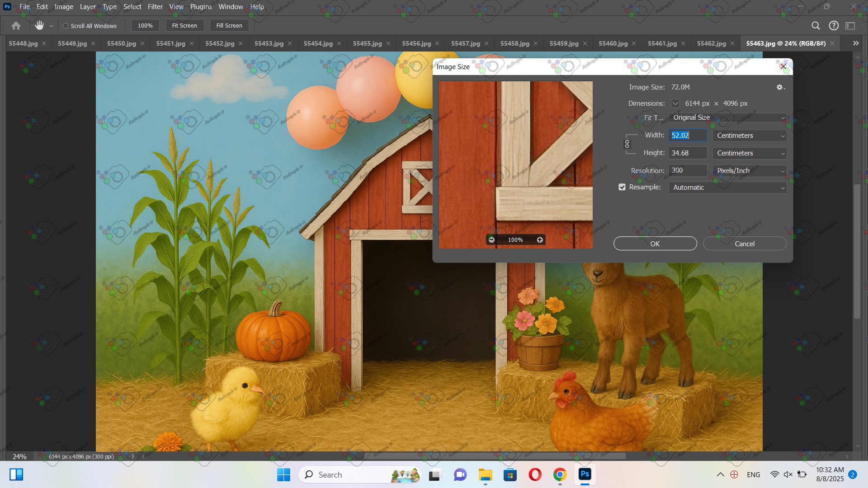Open the Help question mark icon
The height and width of the screenshot is (488, 868).
[x=834, y=26]
